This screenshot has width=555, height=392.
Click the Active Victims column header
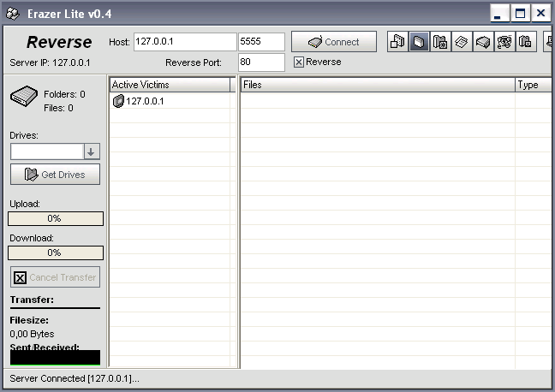pyautogui.click(x=170, y=85)
